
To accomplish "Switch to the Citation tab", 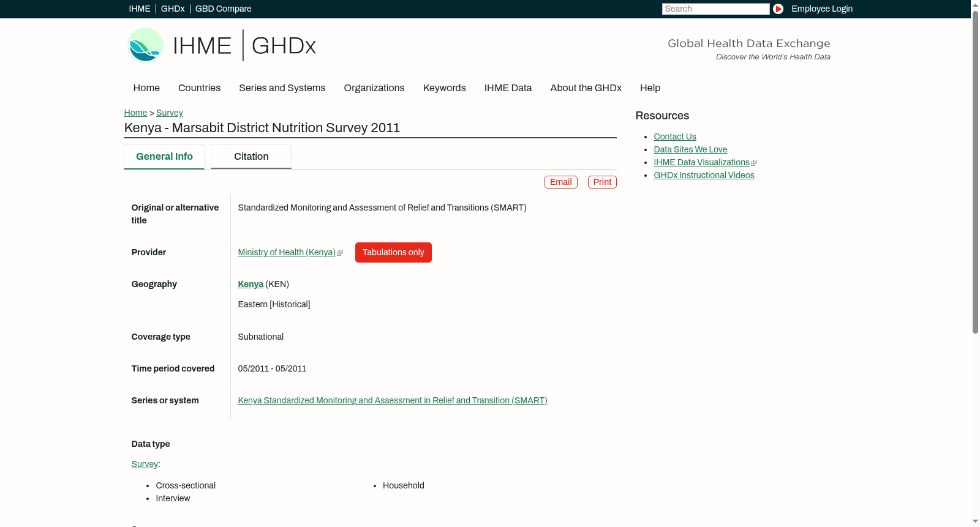I will 251,157.
